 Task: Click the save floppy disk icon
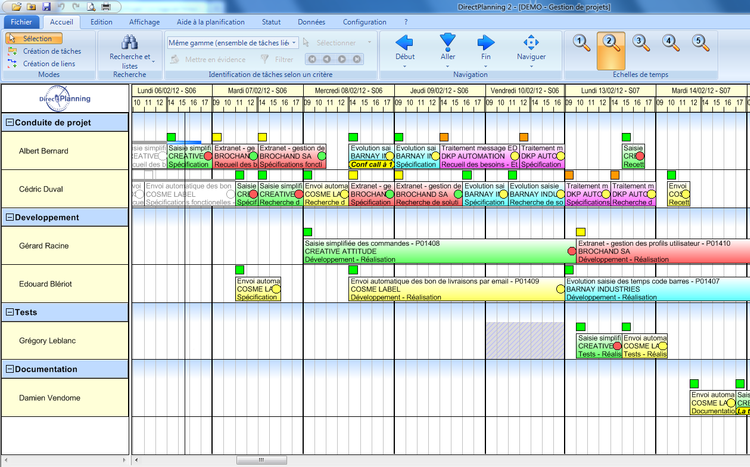(x=46, y=7)
